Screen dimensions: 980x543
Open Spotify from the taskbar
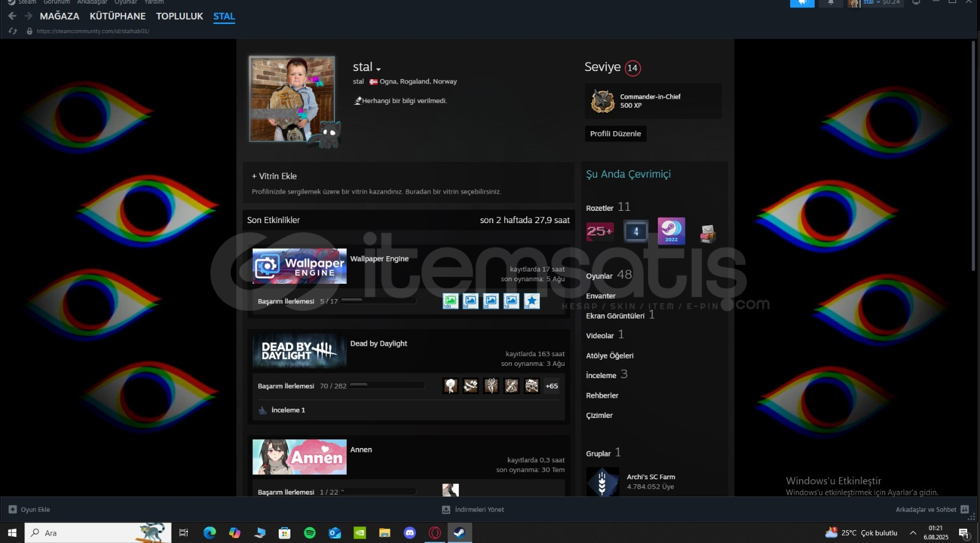pyautogui.click(x=309, y=533)
